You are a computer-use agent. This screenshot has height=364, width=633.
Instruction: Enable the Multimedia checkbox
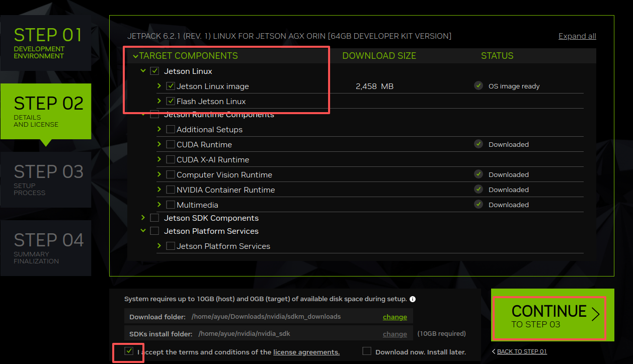[x=171, y=205]
